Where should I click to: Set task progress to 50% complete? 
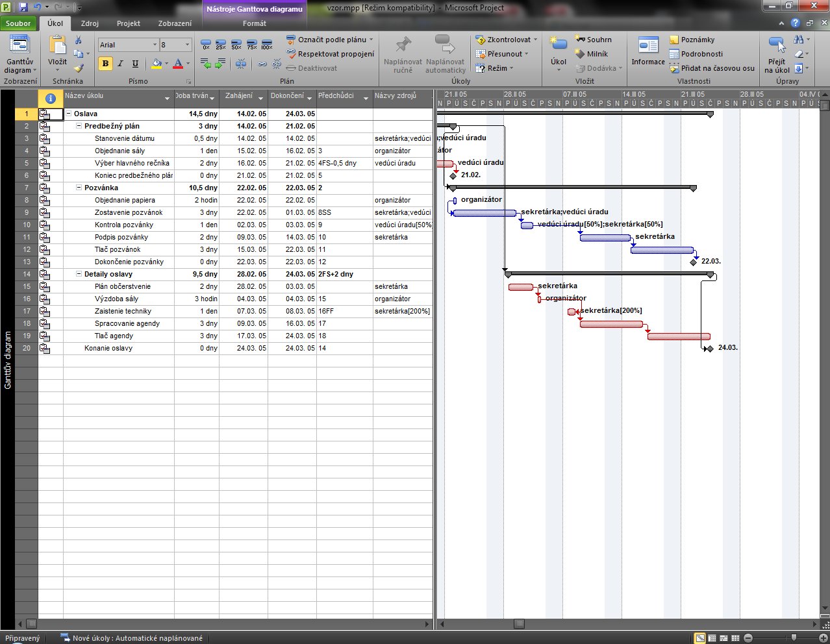click(236, 44)
